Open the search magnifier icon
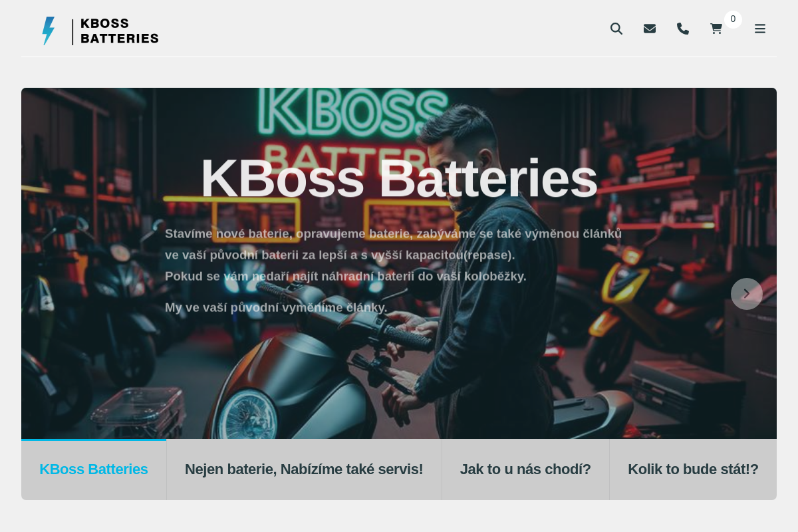The image size is (798, 532). tap(616, 29)
